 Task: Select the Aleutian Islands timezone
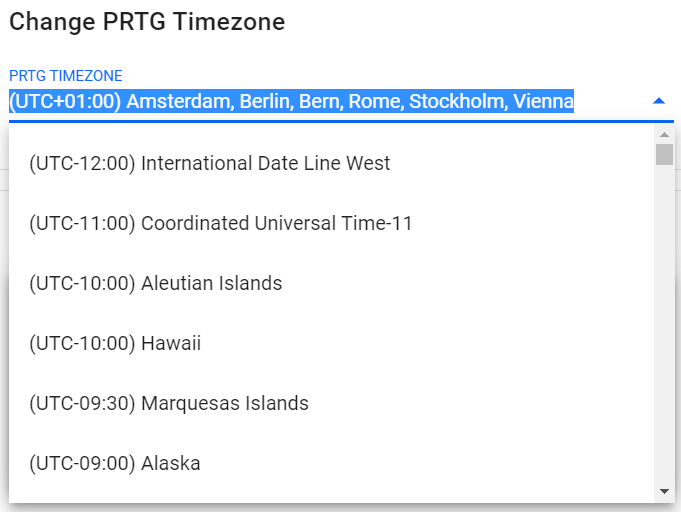point(156,283)
